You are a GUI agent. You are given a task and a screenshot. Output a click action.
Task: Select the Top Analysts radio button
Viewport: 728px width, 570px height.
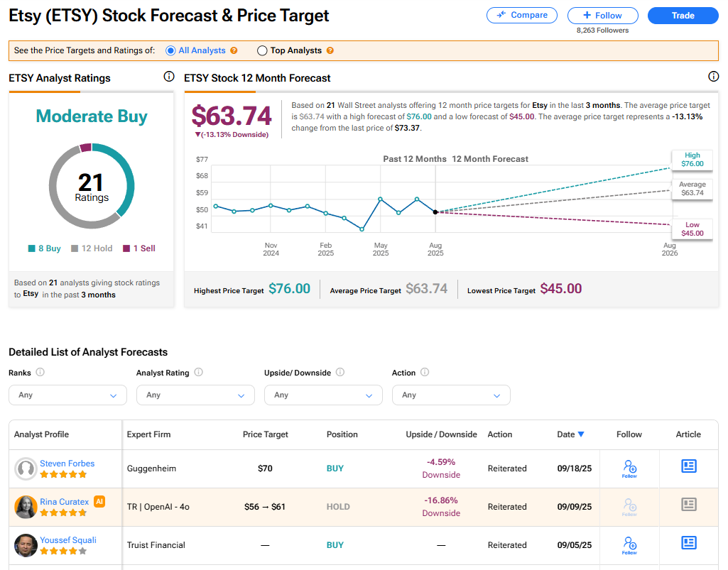tap(262, 51)
